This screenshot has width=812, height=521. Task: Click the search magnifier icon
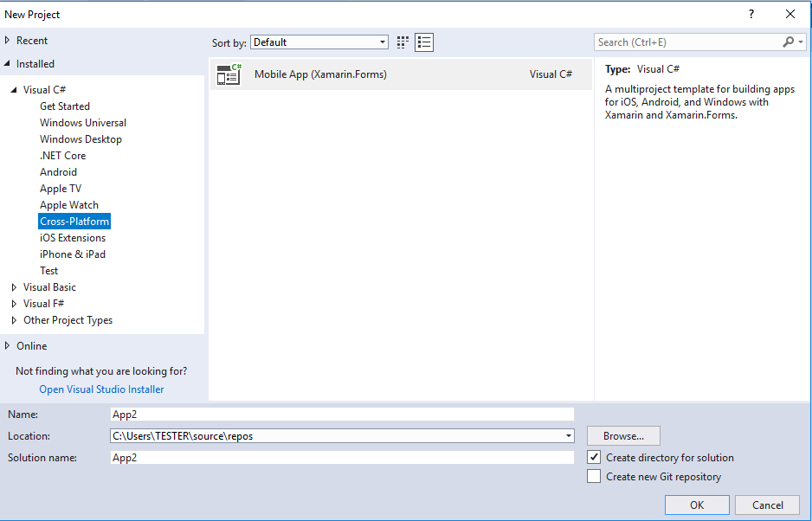[x=788, y=42]
